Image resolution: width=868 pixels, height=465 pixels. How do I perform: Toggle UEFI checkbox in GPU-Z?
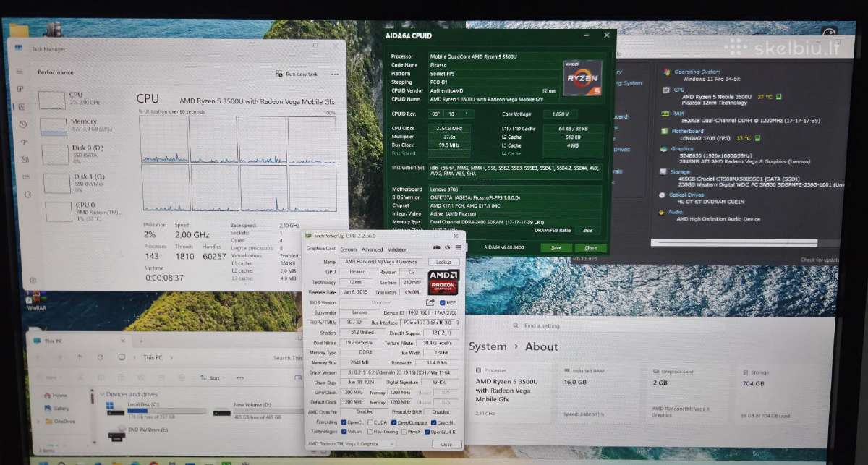pyautogui.click(x=443, y=302)
